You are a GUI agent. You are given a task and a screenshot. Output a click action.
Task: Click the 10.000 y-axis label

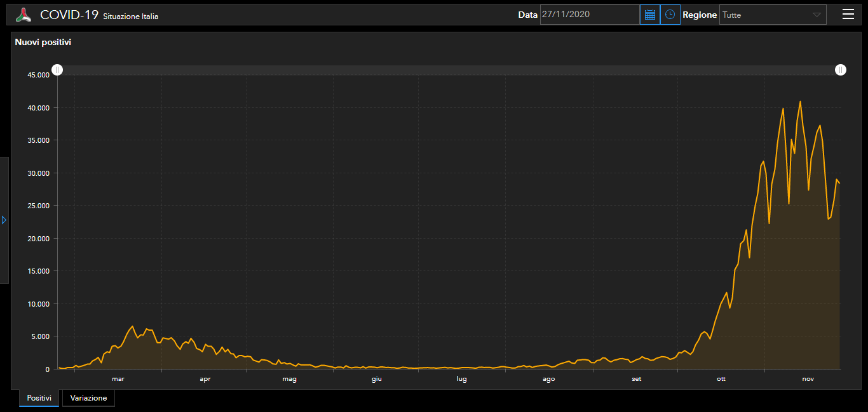37,304
